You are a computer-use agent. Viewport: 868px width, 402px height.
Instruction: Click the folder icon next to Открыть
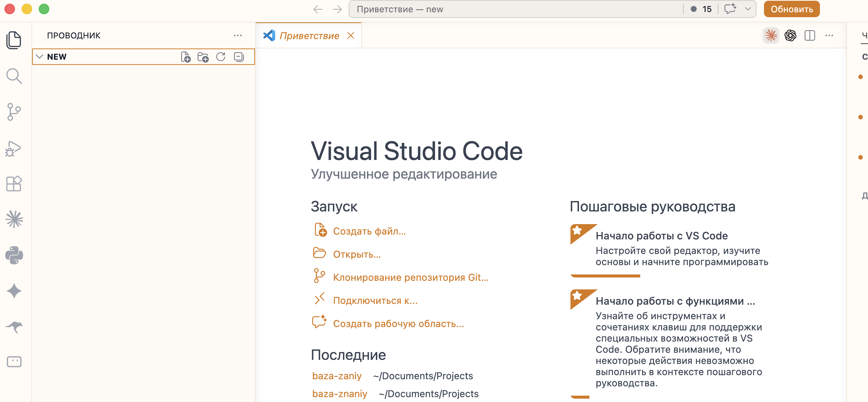320,253
